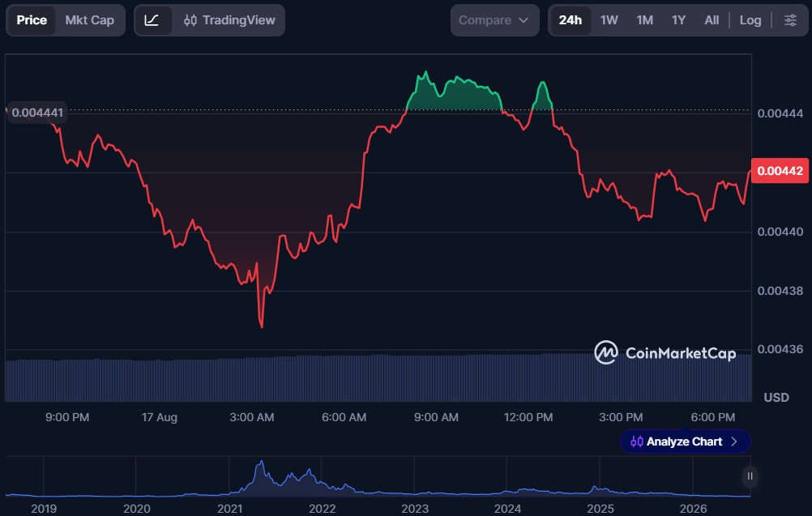Click the 9:00 PM time label
Viewport: 812px width, 516px height.
click(x=67, y=417)
